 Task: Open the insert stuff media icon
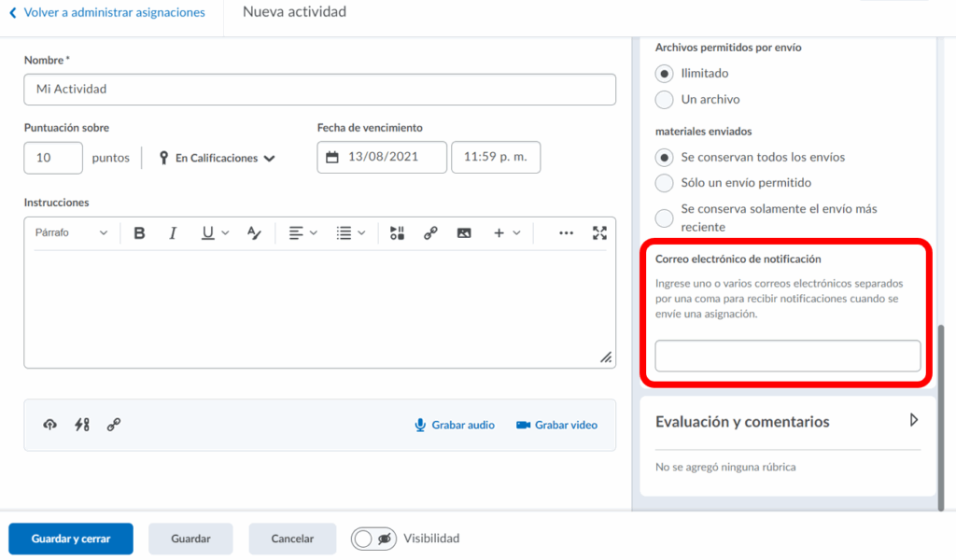pos(397,233)
